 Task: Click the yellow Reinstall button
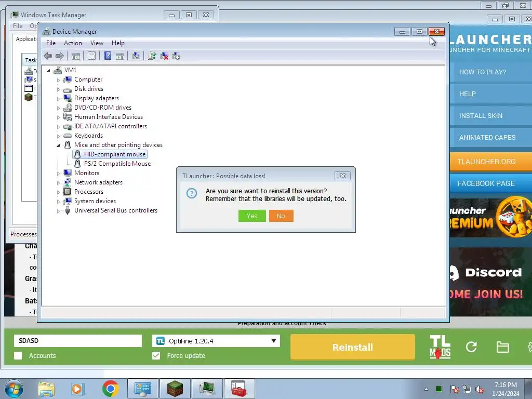click(353, 347)
